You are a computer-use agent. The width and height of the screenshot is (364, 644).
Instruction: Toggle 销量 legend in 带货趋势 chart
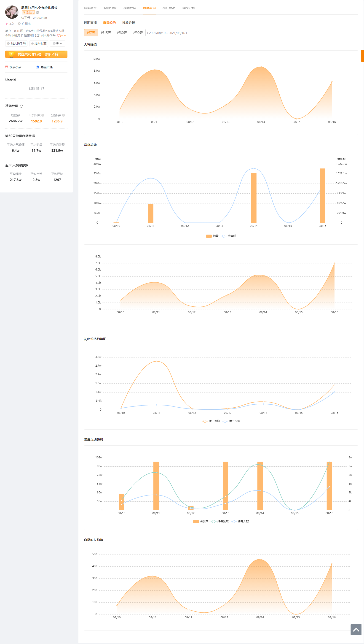coord(212,236)
